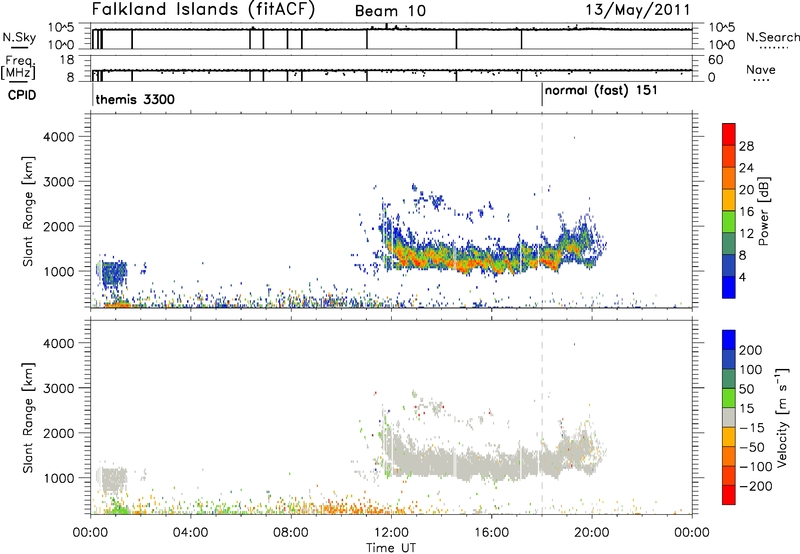Click the '10^0' value on the right noise axis
Image resolution: width=800 pixels, height=554 pixels.
click(722, 45)
